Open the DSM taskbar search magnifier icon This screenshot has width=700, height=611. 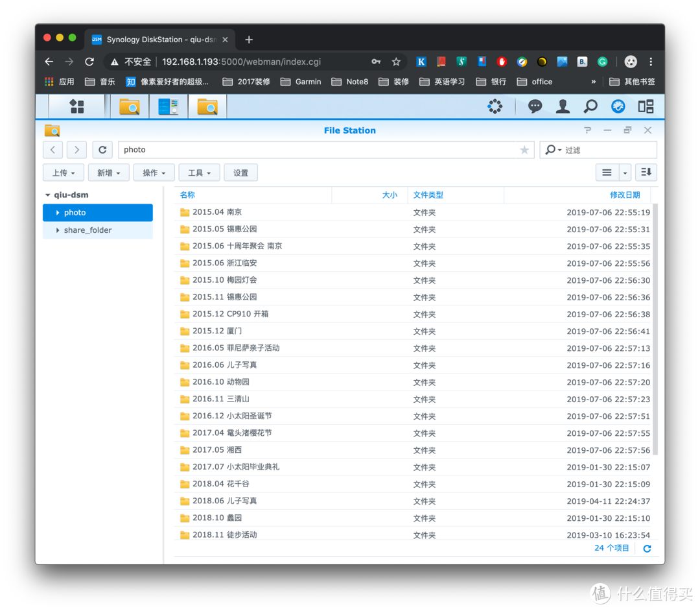click(x=590, y=106)
